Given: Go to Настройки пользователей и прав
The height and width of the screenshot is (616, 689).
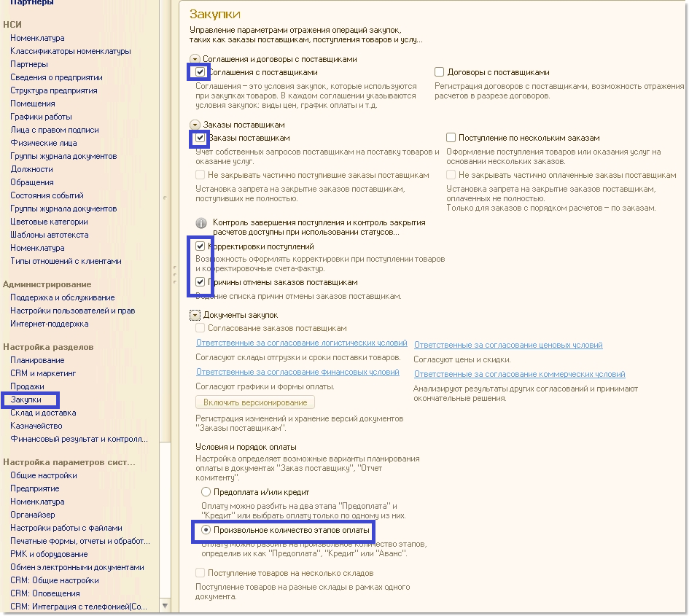Looking at the screenshot, I should coord(72,311).
